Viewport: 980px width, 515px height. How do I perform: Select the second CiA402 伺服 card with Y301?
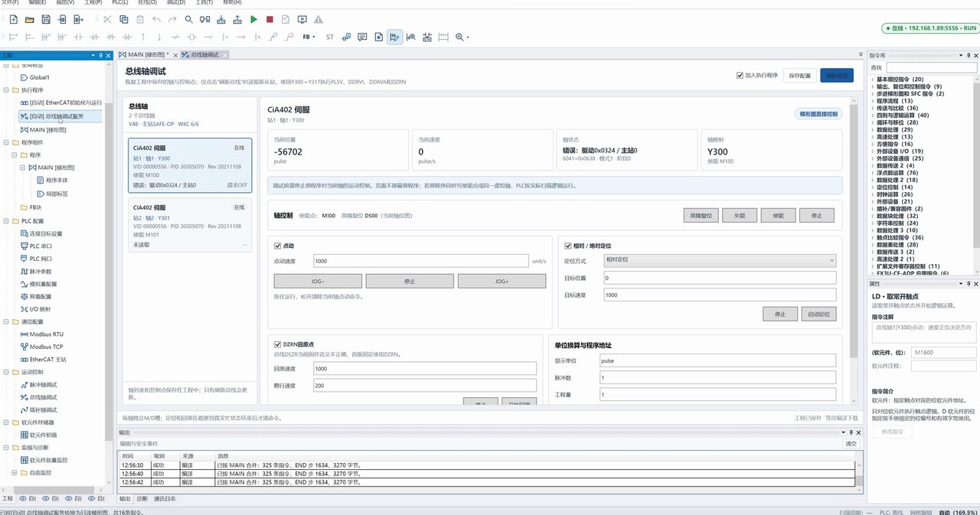click(189, 226)
